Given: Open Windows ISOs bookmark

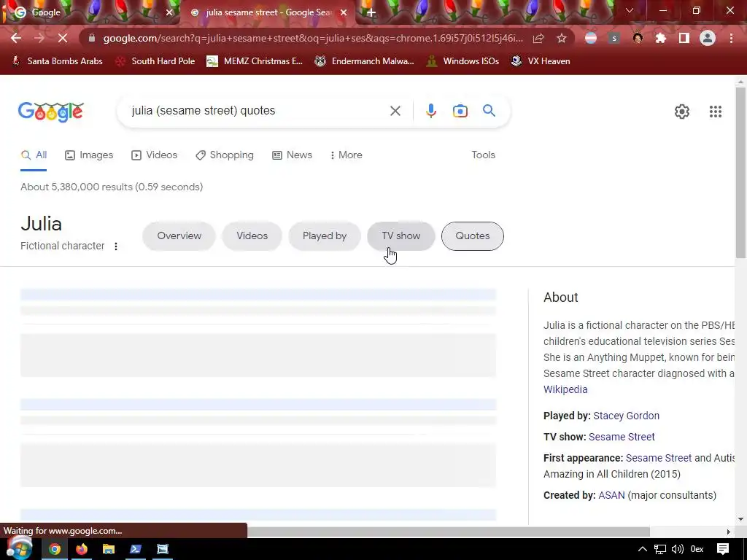Looking at the screenshot, I should (x=463, y=61).
